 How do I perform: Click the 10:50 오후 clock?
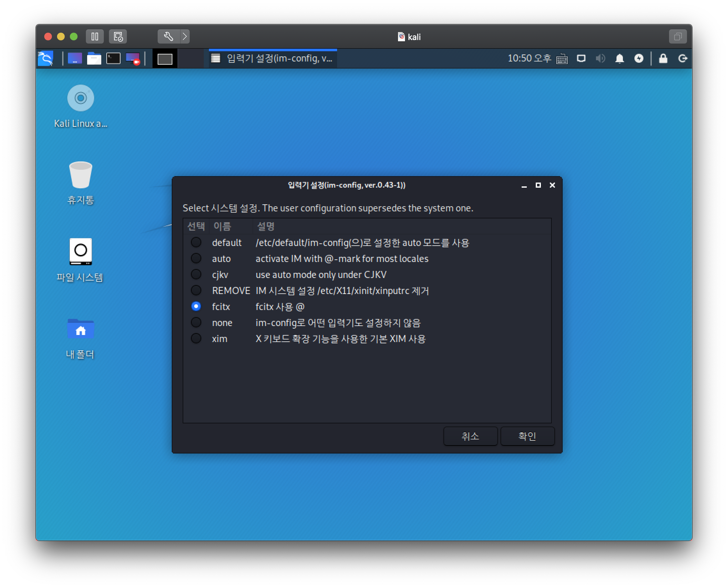point(529,59)
